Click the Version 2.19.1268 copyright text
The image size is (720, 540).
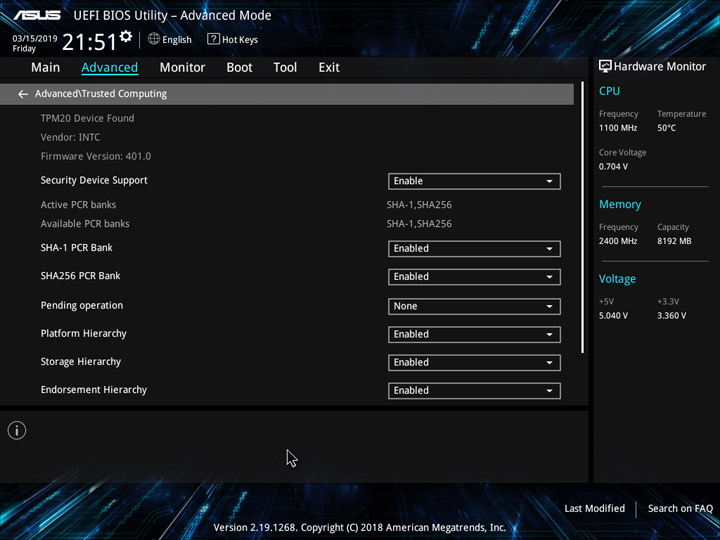360,527
